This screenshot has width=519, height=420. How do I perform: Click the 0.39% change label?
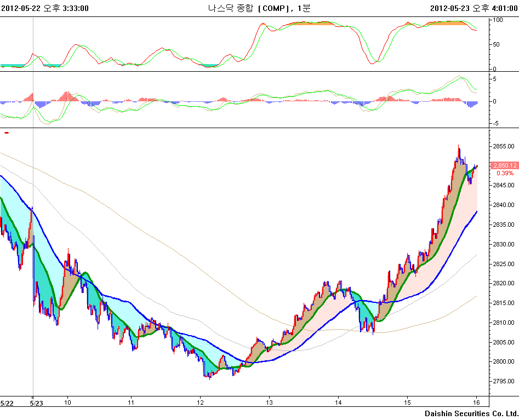[x=505, y=173]
